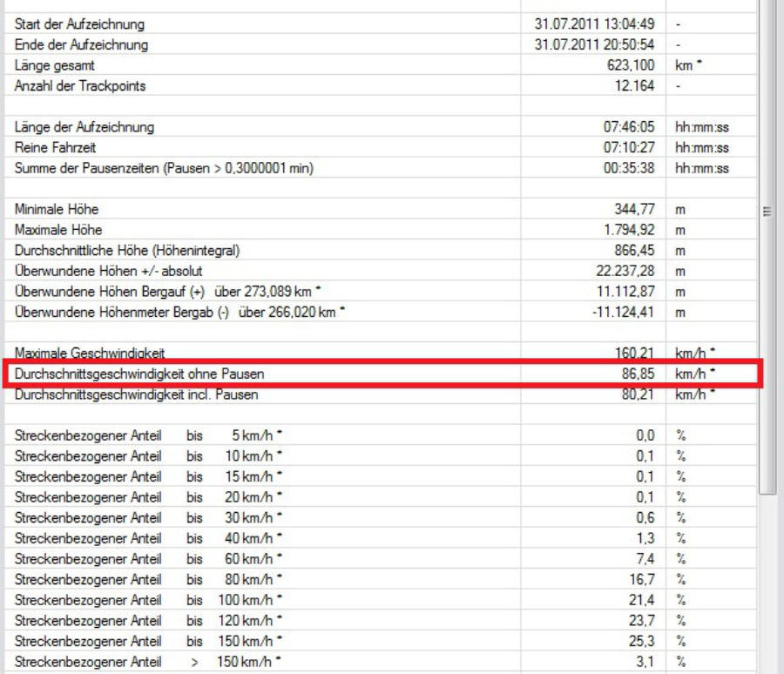Select 'Durchschnittsgeschwindigkeit incl. Pausen' label
The height and width of the screenshot is (674, 784).
pos(136,394)
